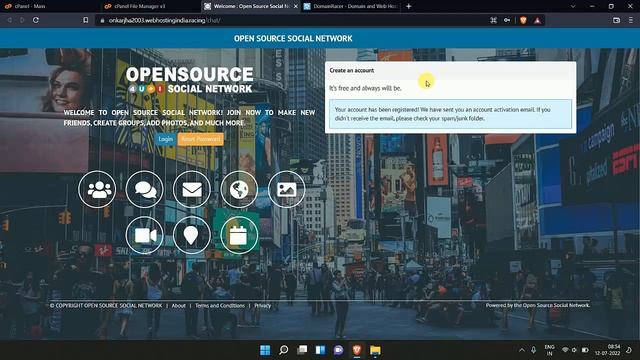Click the location pin circle icon
Viewport: 640px width, 360px height.
(x=192, y=235)
